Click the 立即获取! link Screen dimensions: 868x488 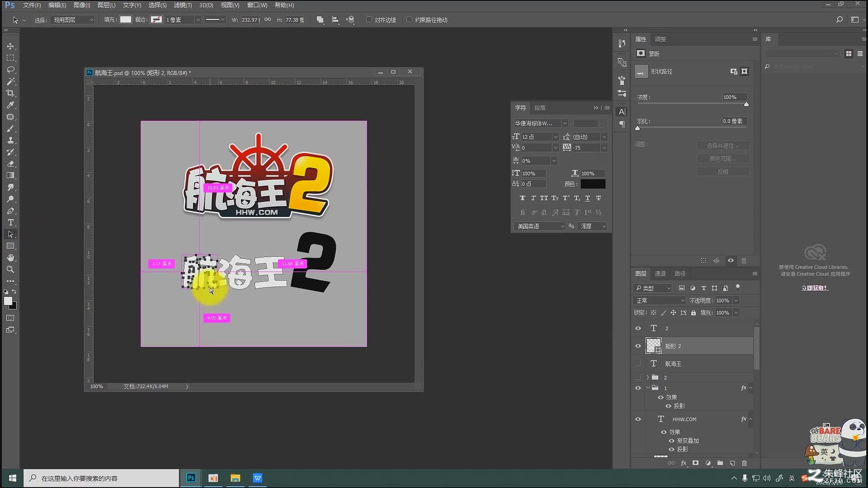pos(814,288)
